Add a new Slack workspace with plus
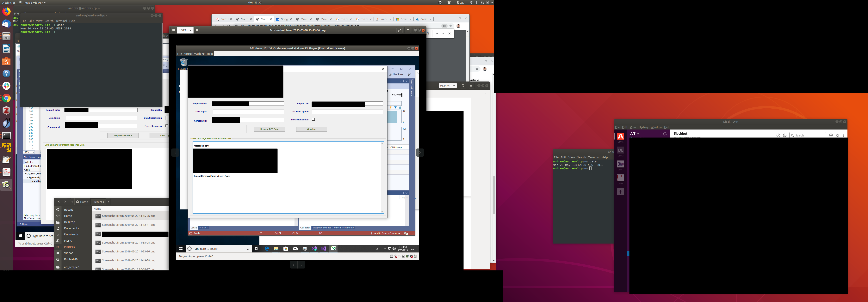868x302 pixels. point(620,192)
